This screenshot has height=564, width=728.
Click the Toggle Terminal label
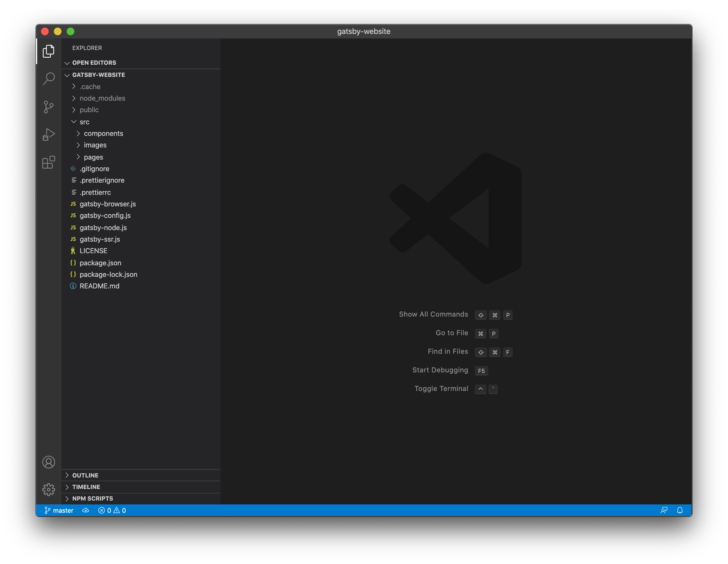pos(441,389)
